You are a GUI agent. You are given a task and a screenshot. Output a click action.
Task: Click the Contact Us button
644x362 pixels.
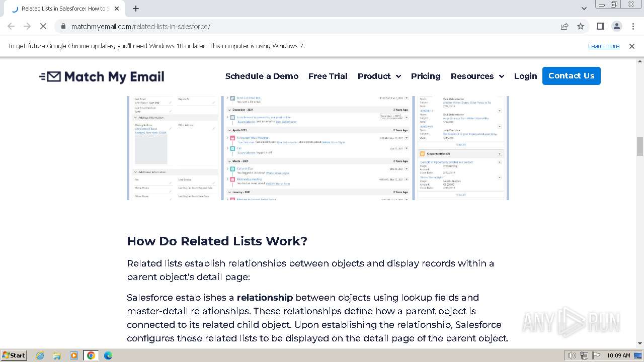(572, 76)
